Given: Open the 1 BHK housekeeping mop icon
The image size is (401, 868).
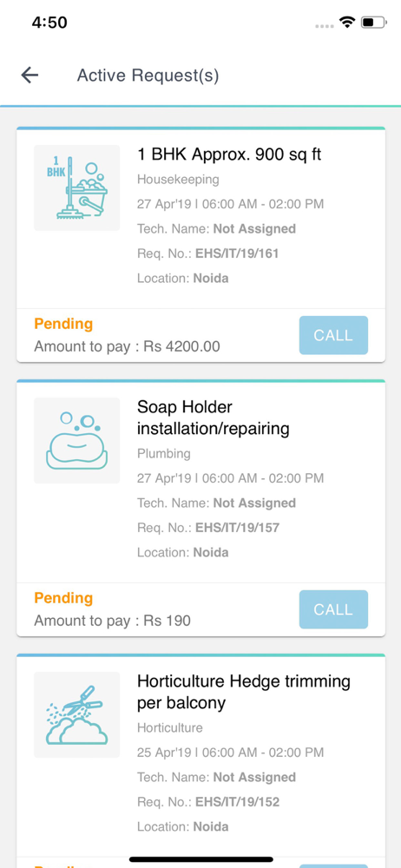Looking at the screenshot, I should (x=77, y=187).
